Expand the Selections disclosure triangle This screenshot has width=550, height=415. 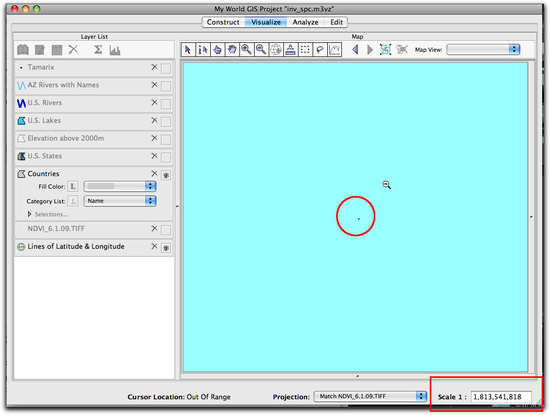[x=29, y=214]
